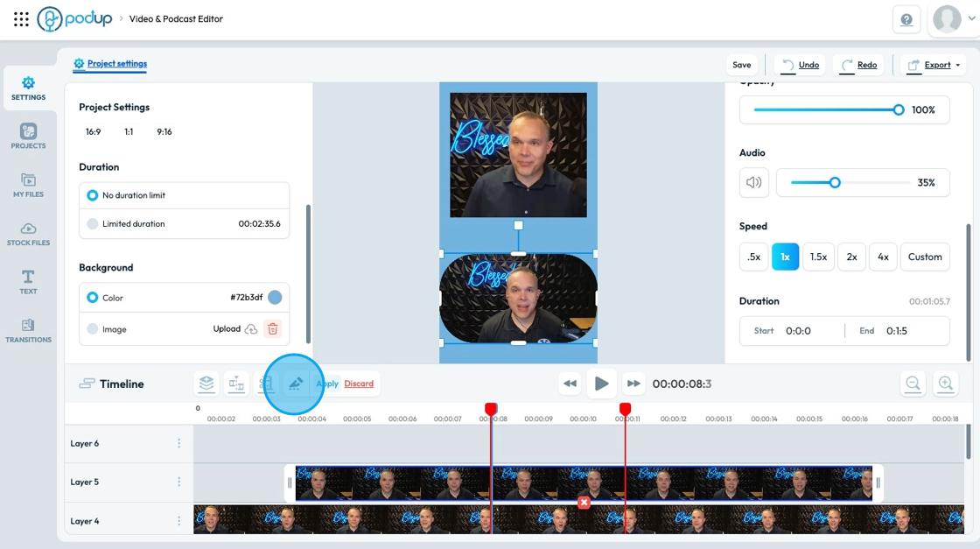This screenshot has height=549, width=980.
Task: Open the Export dropdown
Action: [933, 65]
